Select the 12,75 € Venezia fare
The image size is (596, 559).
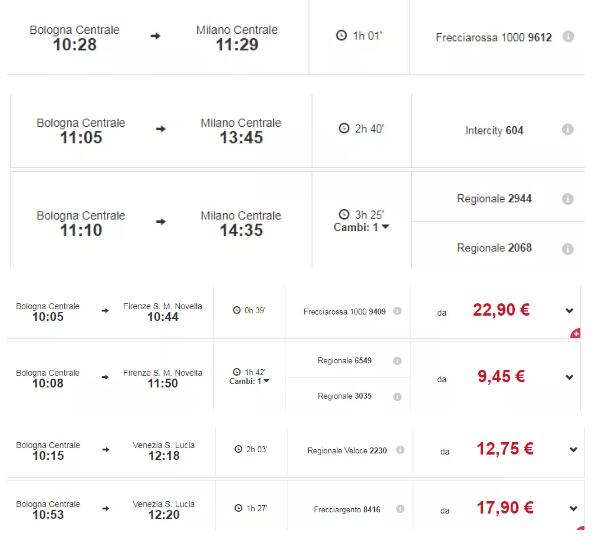(x=505, y=449)
